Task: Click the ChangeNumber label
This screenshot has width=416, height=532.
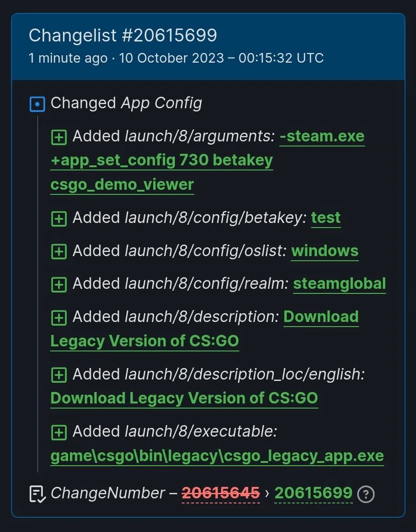Action: tap(108, 493)
